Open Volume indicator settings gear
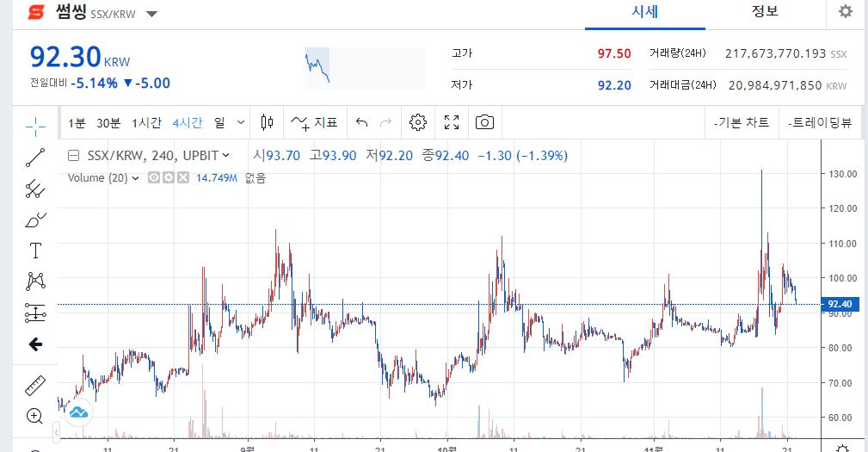868x452 pixels. pyautogui.click(x=169, y=178)
